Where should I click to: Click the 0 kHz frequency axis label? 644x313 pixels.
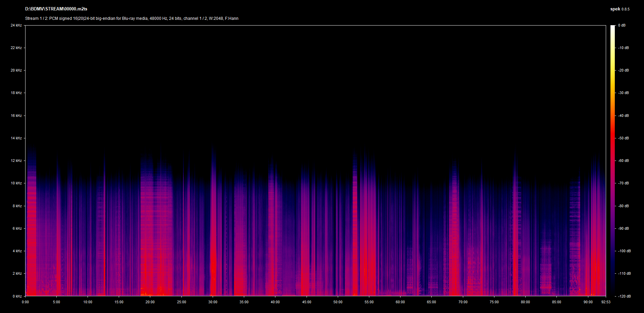tap(17, 296)
